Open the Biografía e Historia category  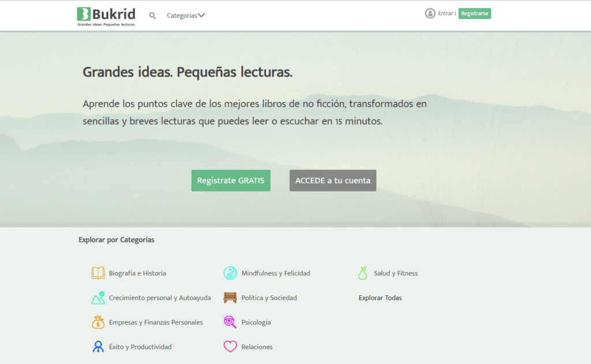pyautogui.click(x=137, y=273)
